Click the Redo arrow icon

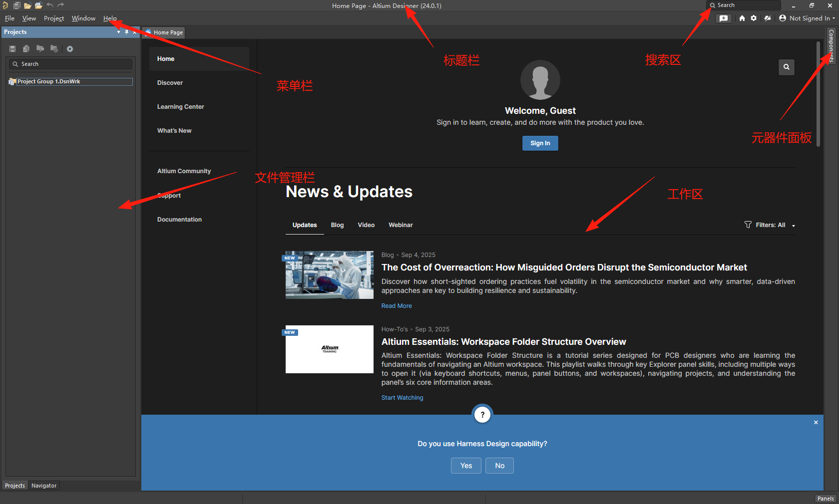coord(61,5)
